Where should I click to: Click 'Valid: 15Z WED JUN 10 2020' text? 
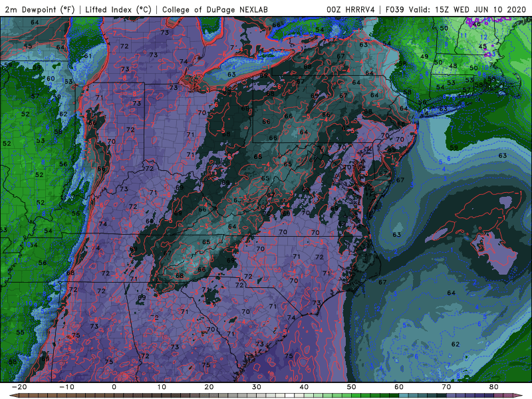(467, 9)
